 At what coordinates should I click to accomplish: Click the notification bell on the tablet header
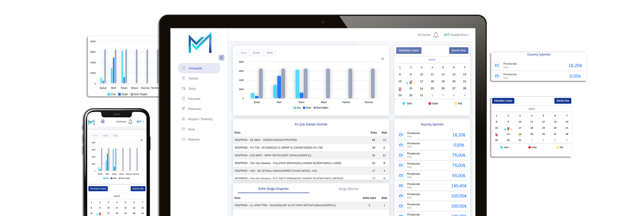pos(436,35)
